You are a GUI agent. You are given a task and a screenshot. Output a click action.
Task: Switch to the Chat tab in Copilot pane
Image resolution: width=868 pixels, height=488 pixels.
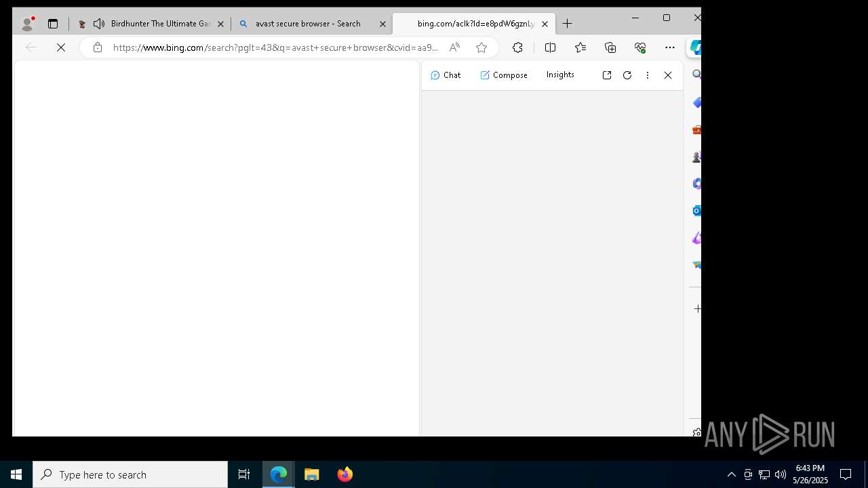tap(446, 75)
